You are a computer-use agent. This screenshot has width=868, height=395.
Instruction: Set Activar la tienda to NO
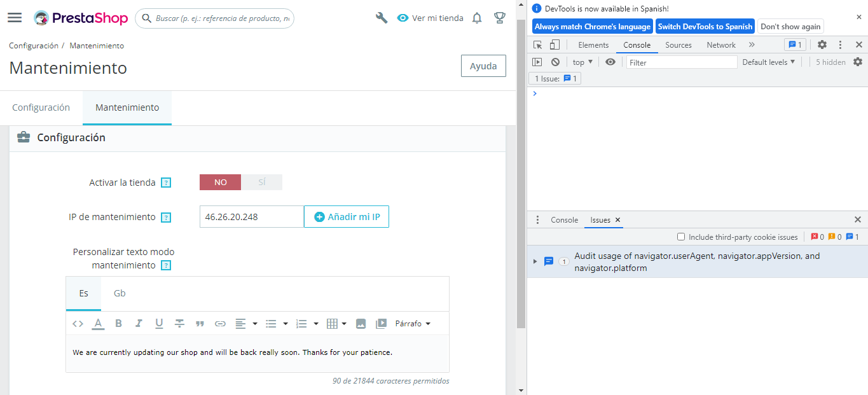click(220, 183)
